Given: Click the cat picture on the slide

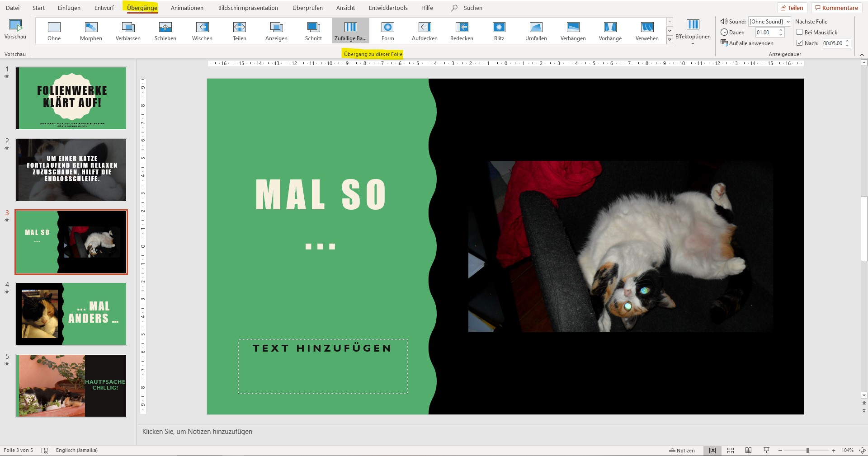Looking at the screenshot, I should [x=620, y=246].
